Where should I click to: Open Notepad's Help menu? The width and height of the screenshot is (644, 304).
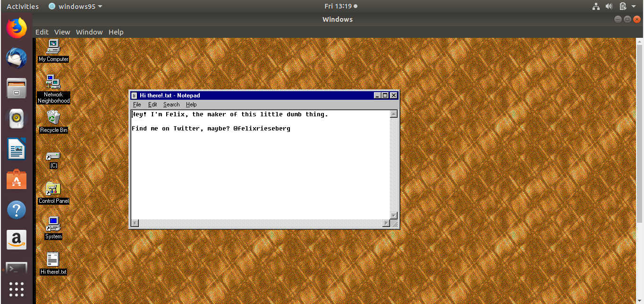pyautogui.click(x=191, y=104)
